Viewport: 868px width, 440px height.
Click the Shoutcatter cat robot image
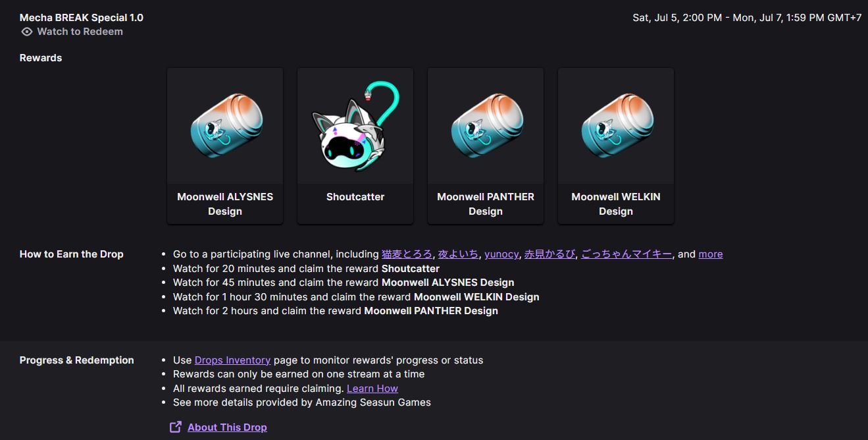[355, 125]
